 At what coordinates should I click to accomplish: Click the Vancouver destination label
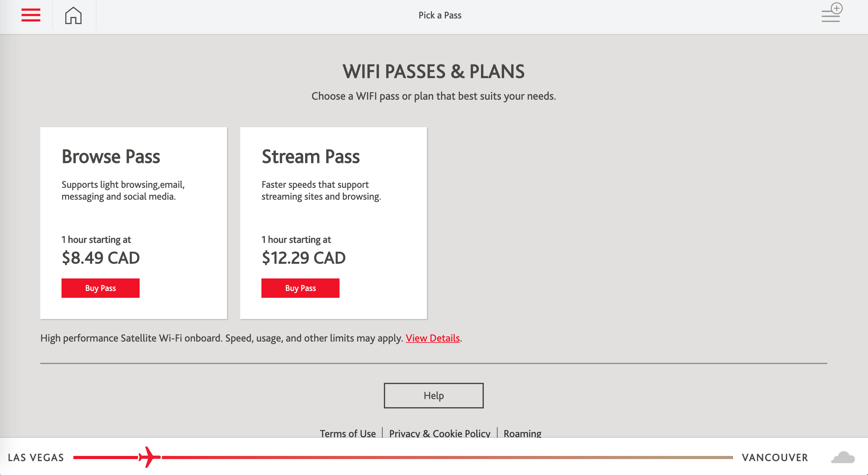pos(775,457)
